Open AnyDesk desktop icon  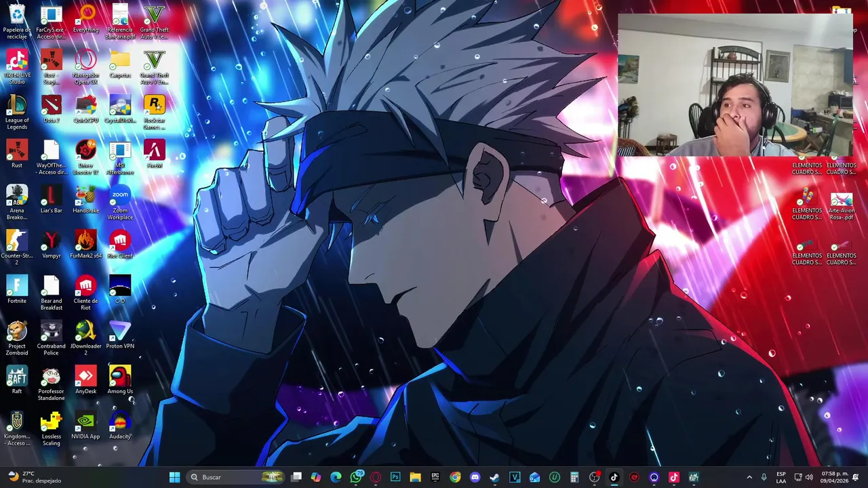(x=85, y=381)
